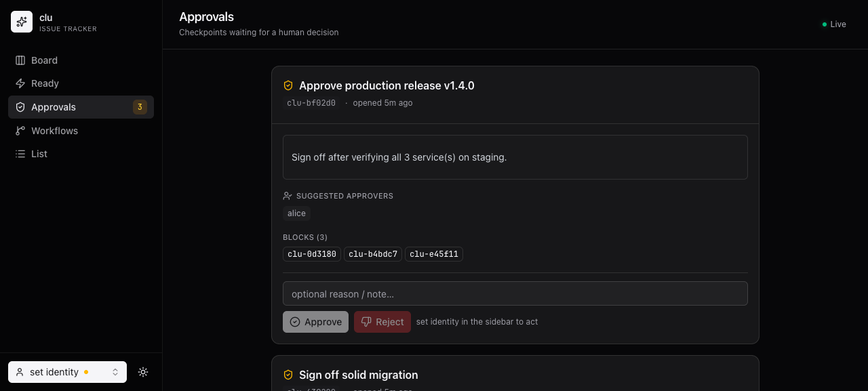Open blocked issue clu-e45f11
The width and height of the screenshot is (868, 391).
(x=434, y=254)
